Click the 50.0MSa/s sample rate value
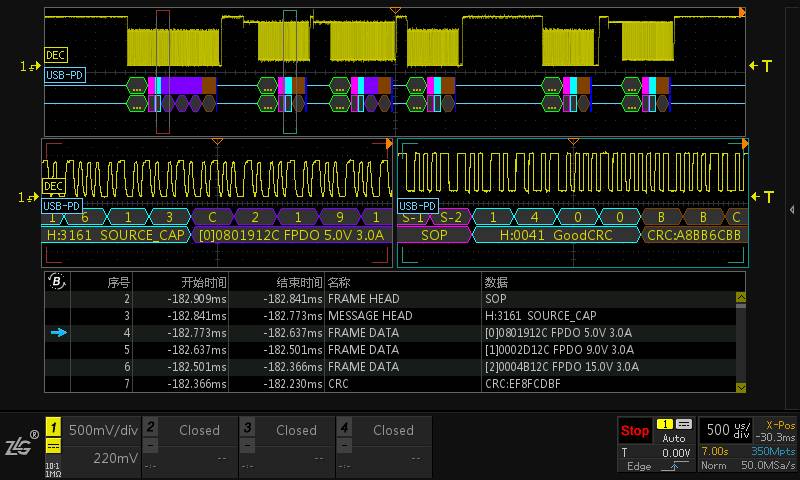 click(x=768, y=465)
